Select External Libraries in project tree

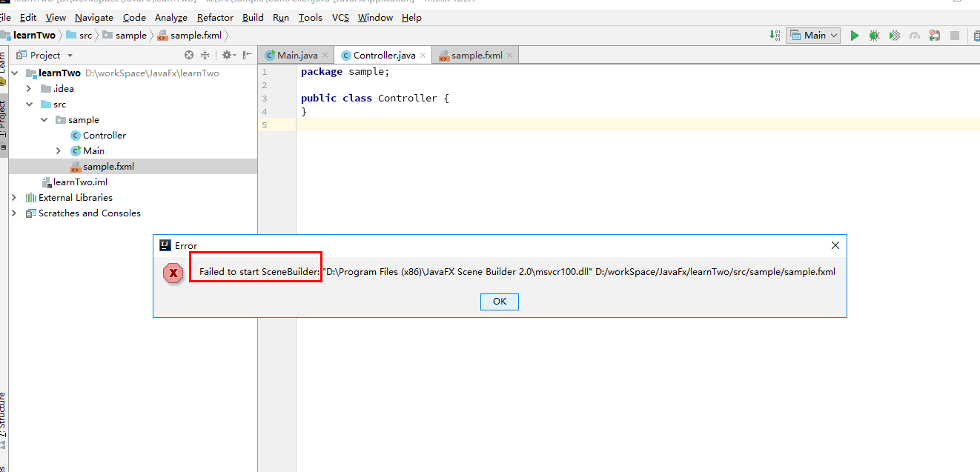[69, 198]
